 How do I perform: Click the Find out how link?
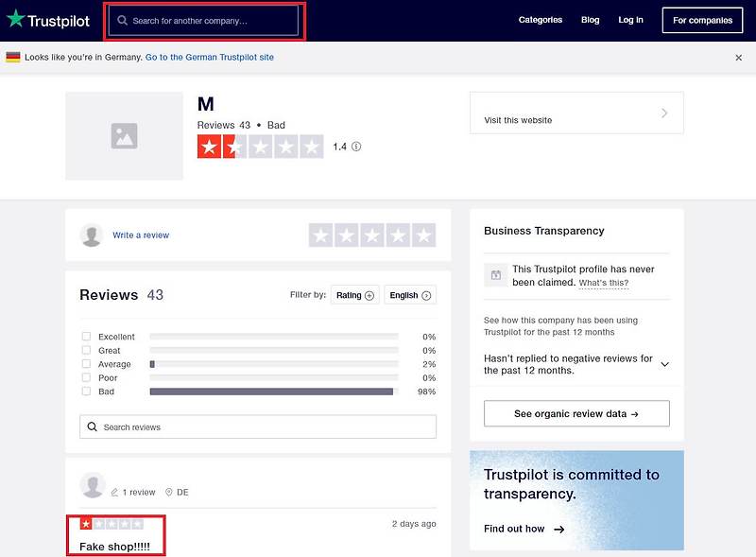(514, 529)
